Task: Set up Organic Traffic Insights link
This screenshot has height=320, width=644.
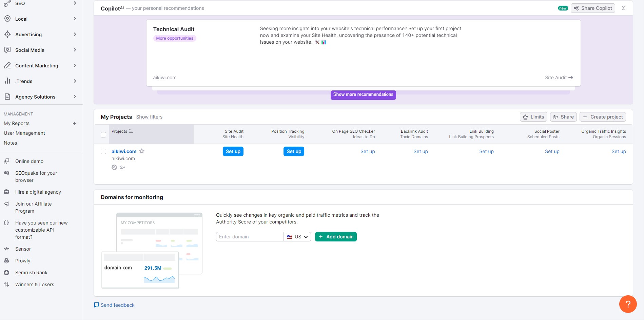Action: pos(619,151)
